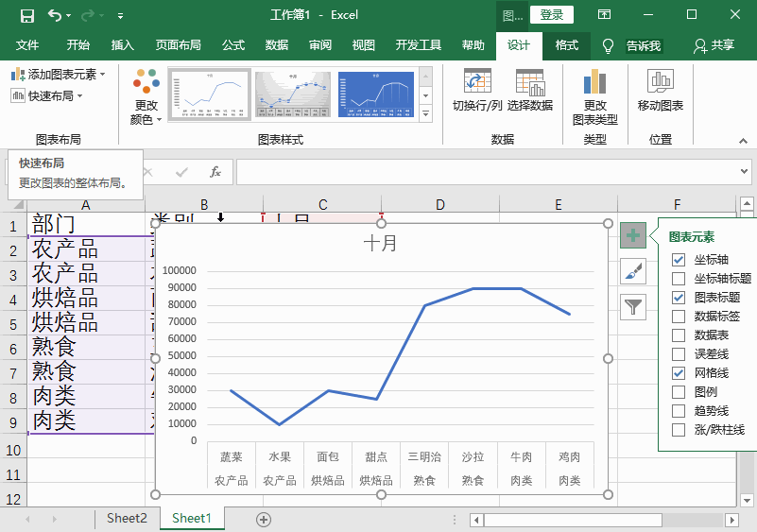Enable the Legend (图例) checkbox

tap(679, 392)
